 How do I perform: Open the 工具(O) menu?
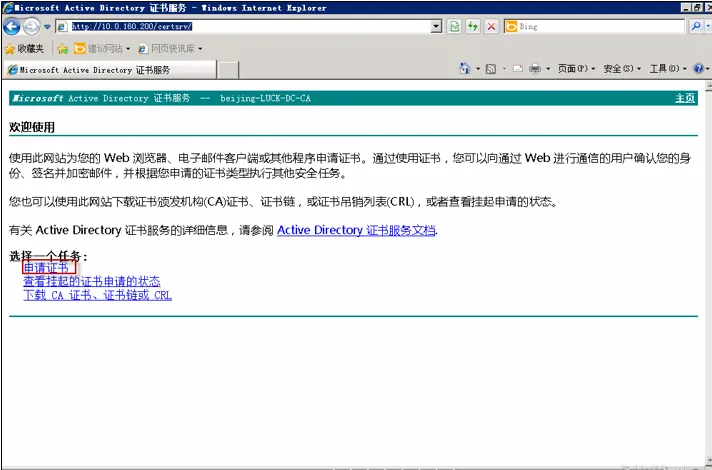pyautogui.click(x=668, y=69)
